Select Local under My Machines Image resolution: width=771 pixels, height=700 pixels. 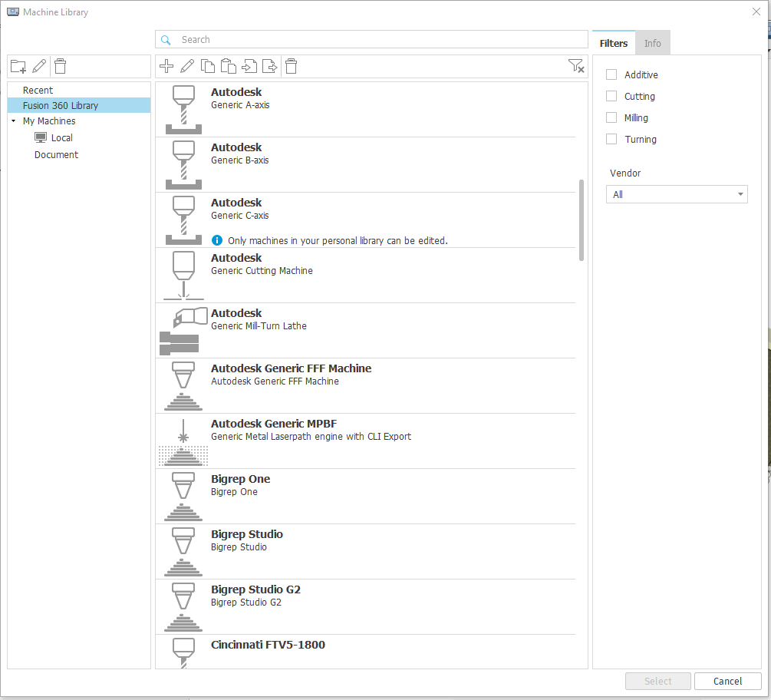point(62,137)
